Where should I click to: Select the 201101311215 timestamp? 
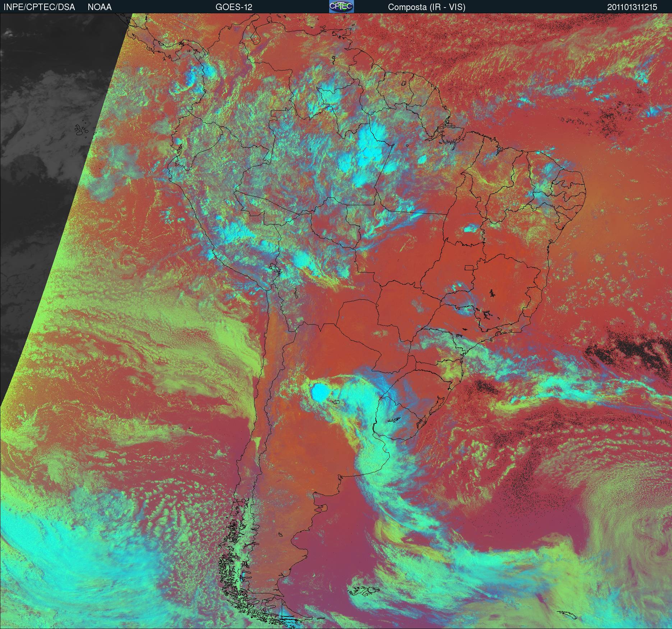[632, 7]
